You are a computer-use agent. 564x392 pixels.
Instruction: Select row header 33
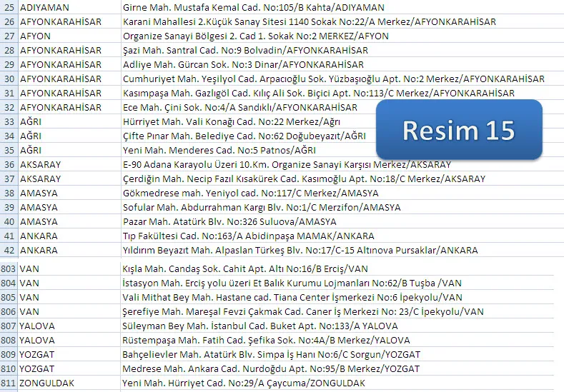(x=9, y=121)
